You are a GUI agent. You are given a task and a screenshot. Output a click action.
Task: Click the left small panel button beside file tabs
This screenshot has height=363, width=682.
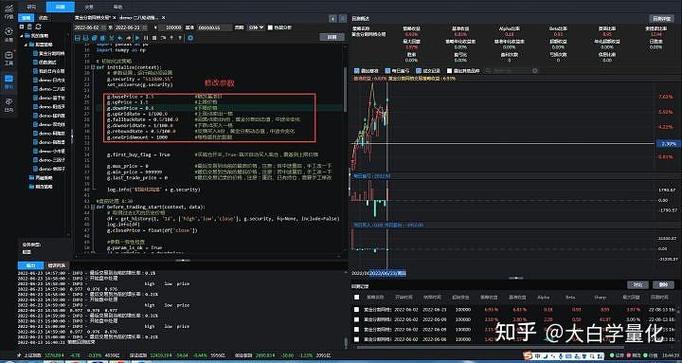point(333,19)
